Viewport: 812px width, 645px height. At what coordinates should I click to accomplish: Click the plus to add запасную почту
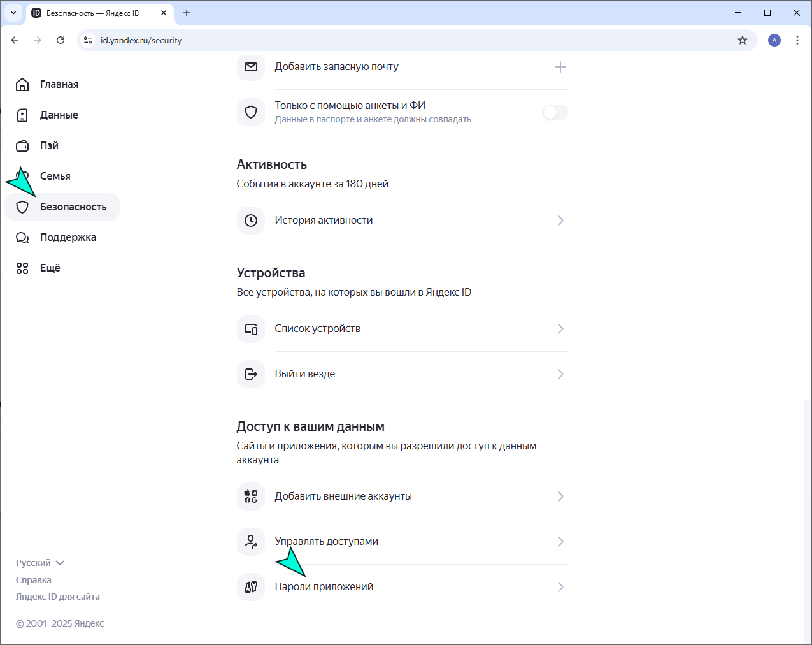click(x=560, y=66)
